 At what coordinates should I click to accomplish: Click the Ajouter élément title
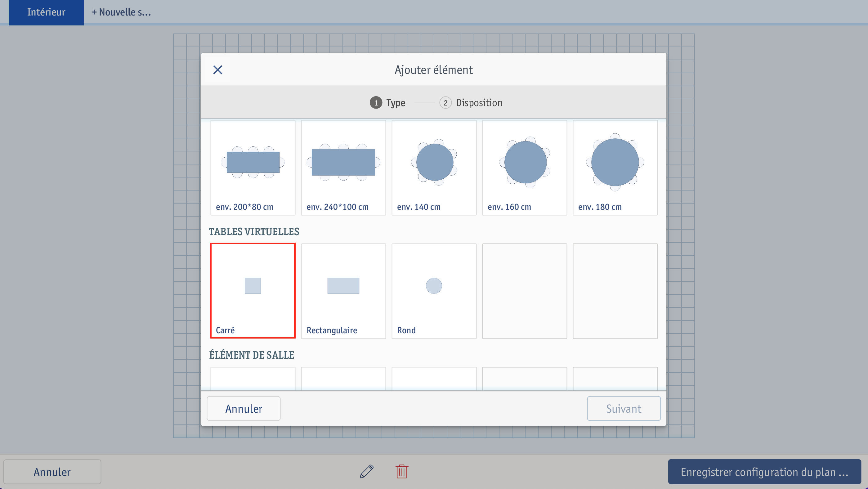tap(434, 70)
